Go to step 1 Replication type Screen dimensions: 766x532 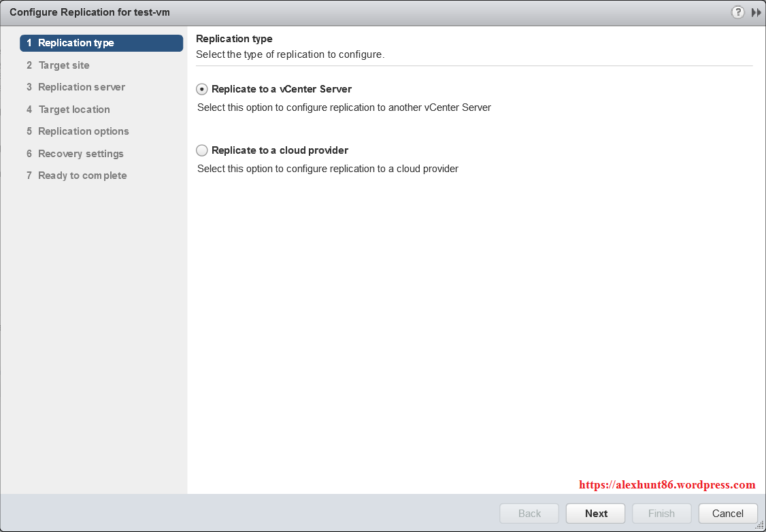pyautogui.click(x=101, y=43)
